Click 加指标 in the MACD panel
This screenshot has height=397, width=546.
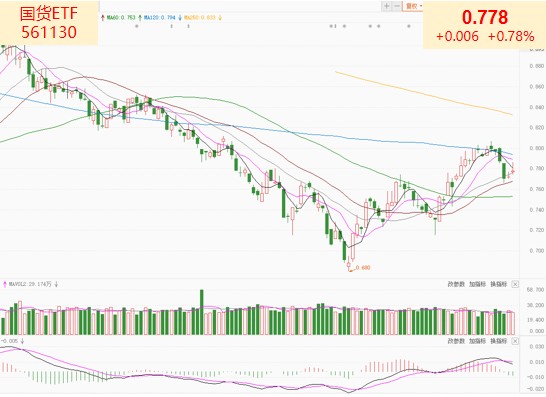(477, 341)
